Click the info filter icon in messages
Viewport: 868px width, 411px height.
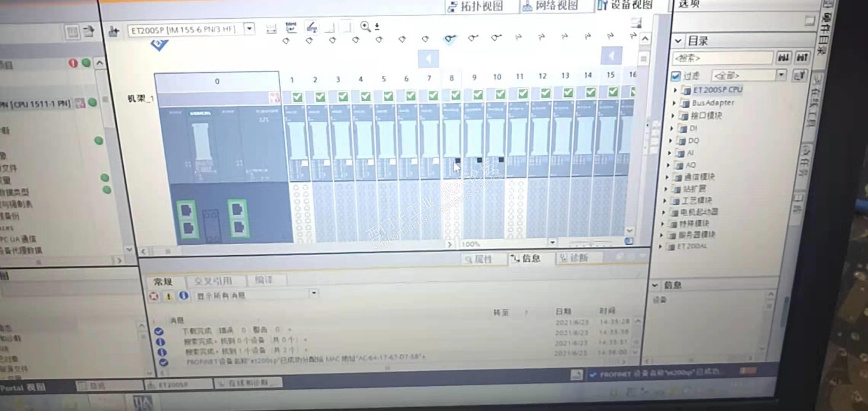(183, 295)
